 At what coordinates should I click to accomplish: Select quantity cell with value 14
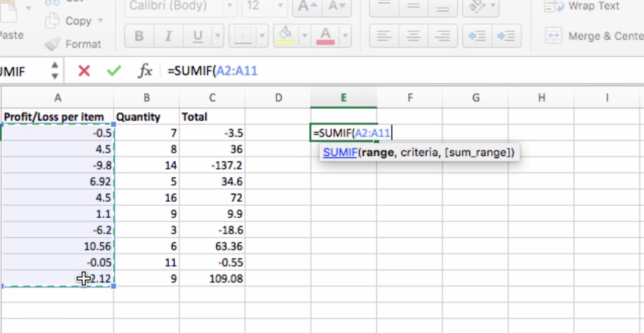[146, 165]
